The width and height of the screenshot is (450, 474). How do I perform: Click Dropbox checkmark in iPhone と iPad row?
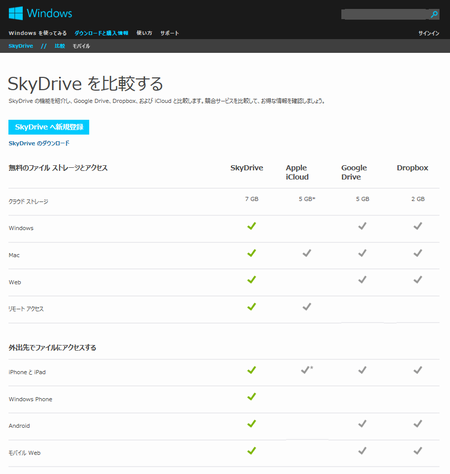click(x=418, y=370)
